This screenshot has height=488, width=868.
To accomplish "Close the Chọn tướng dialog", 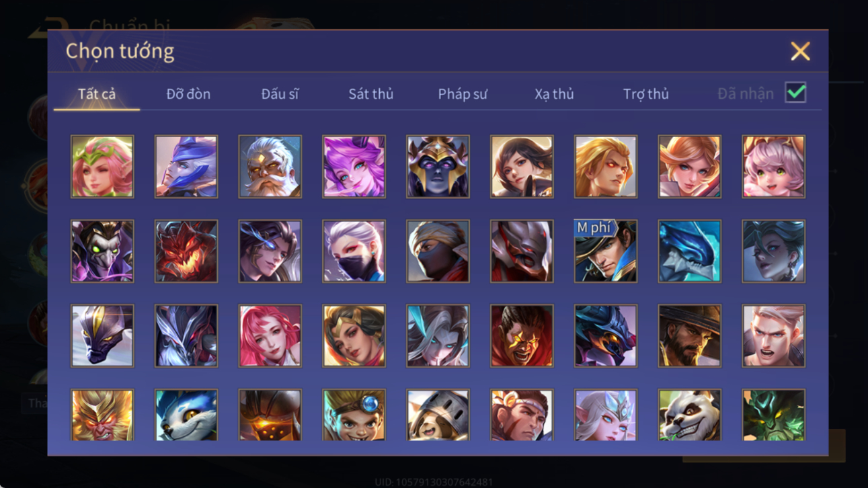I will [x=800, y=51].
